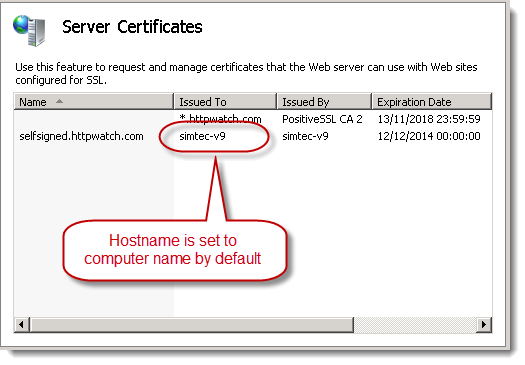Sort by the Issued By column header
Viewport: 525px width, 365px height.
324,102
